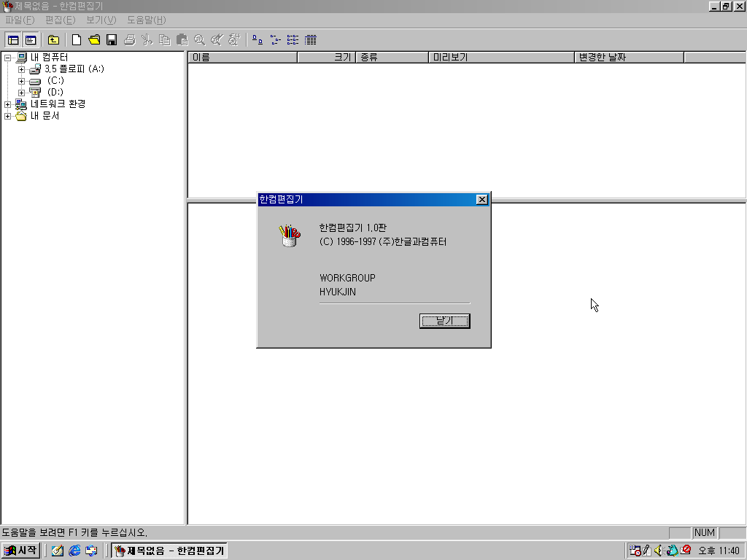This screenshot has width=747, height=560.
Task: Open the volume speaker tray icon
Action: [659, 551]
